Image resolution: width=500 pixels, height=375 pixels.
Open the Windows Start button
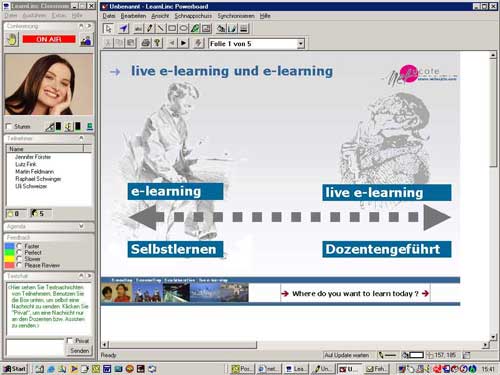[x=14, y=369]
